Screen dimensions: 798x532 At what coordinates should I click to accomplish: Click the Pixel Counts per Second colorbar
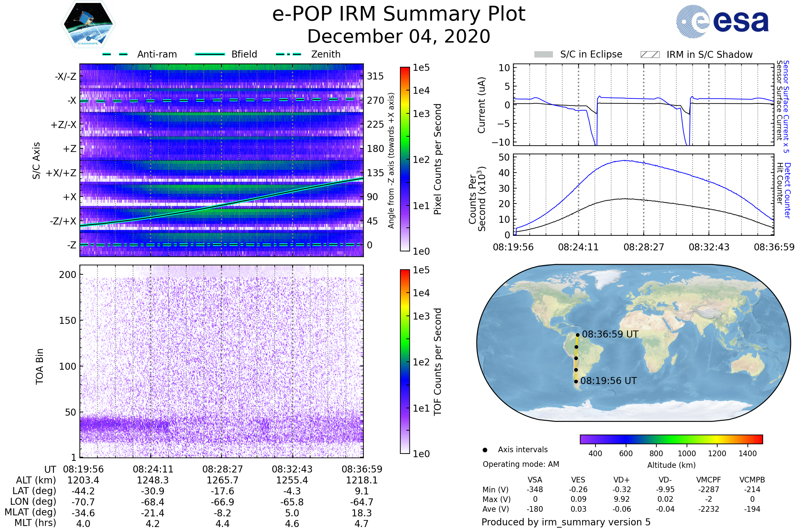pyautogui.click(x=405, y=159)
